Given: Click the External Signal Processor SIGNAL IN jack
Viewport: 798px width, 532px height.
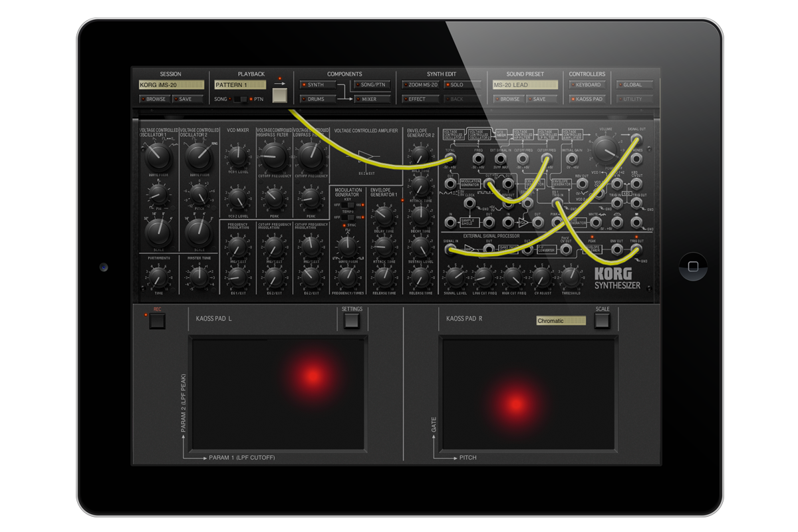Looking at the screenshot, I should pyautogui.click(x=450, y=249).
